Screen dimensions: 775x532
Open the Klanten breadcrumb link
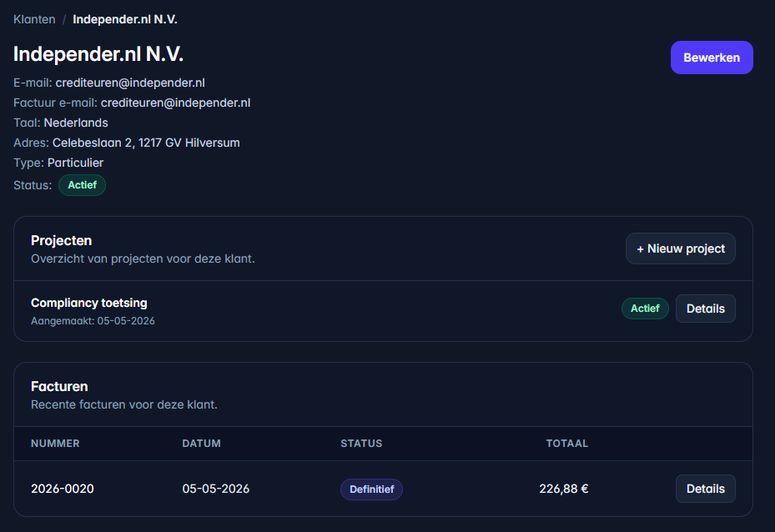(x=34, y=19)
